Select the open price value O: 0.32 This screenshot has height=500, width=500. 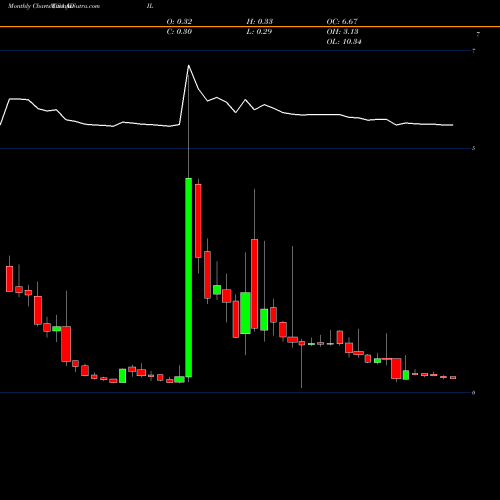pyautogui.click(x=179, y=22)
